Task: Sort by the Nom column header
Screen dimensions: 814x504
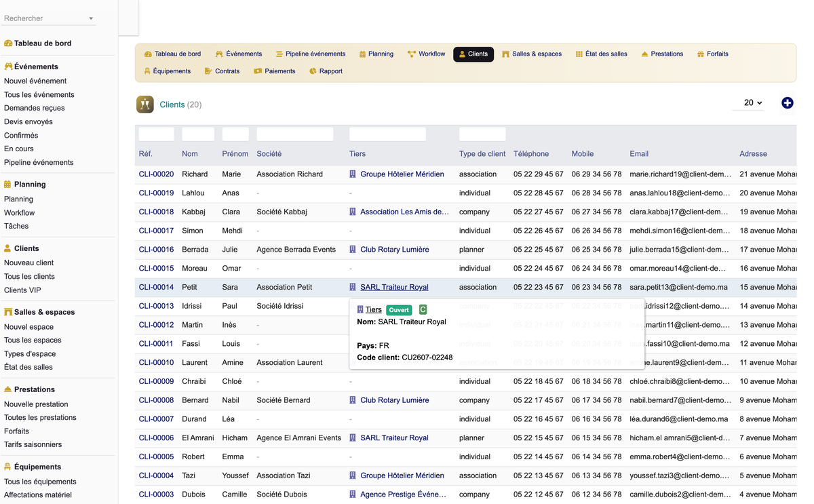Action: click(190, 154)
